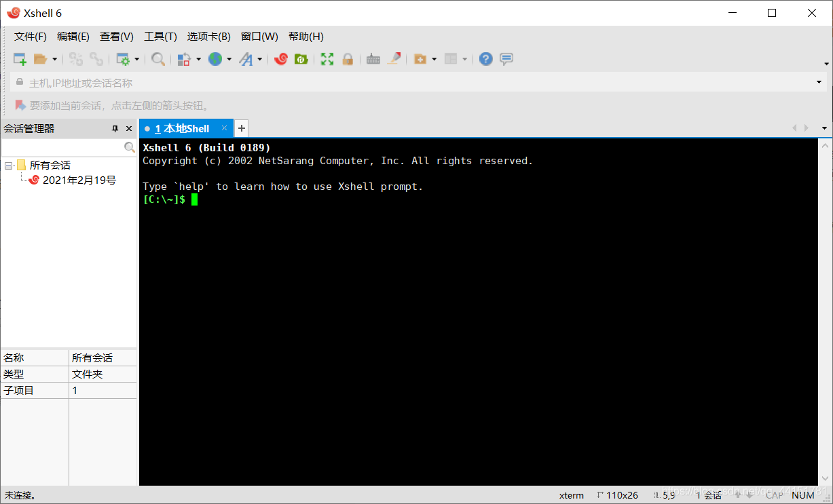The width and height of the screenshot is (833, 504).
Task: Focus the session manager search box
Action: point(62,147)
